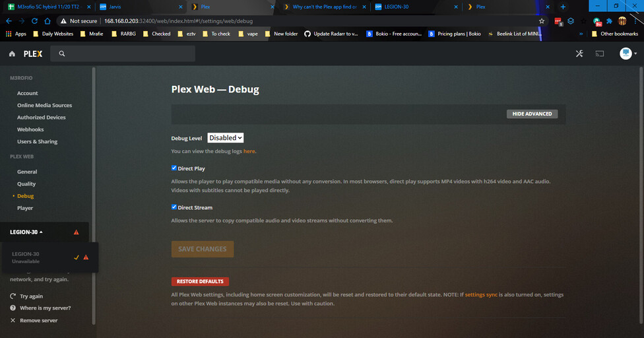Image resolution: width=644 pixels, height=338 pixels.
Task: Click the Not secure warning icon in address bar
Action: [63, 21]
